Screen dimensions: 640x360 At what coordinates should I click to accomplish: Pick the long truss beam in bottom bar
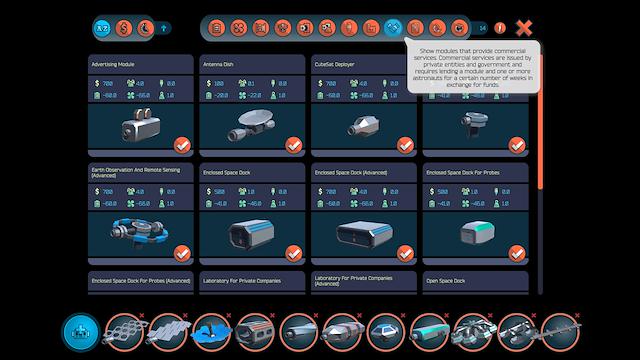click(560, 332)
